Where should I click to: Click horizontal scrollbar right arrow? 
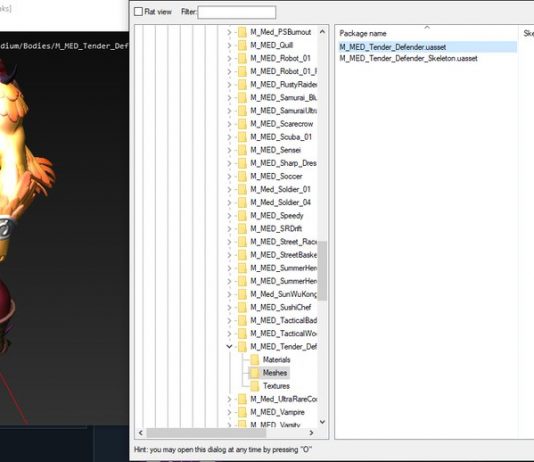pos(311,433)
